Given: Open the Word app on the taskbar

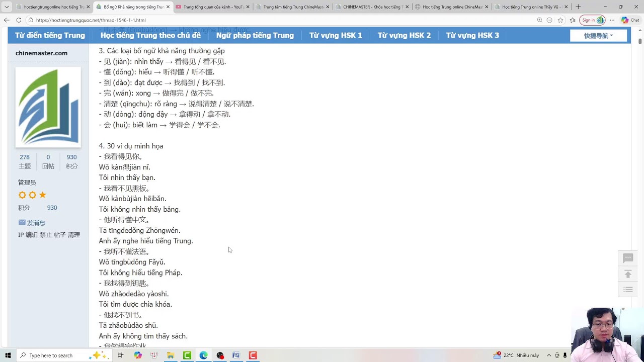Looking at the screenshot, I should 236,355.
